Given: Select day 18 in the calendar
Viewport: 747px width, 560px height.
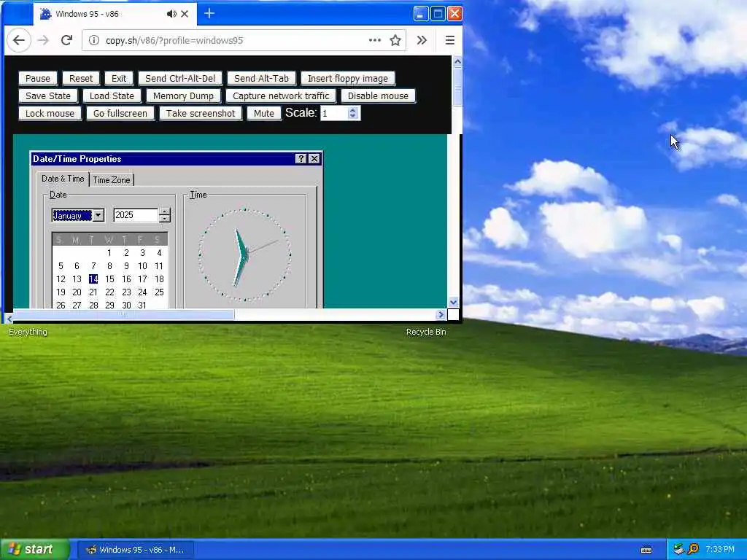Looking at the screenshot, I should [159, 279].
